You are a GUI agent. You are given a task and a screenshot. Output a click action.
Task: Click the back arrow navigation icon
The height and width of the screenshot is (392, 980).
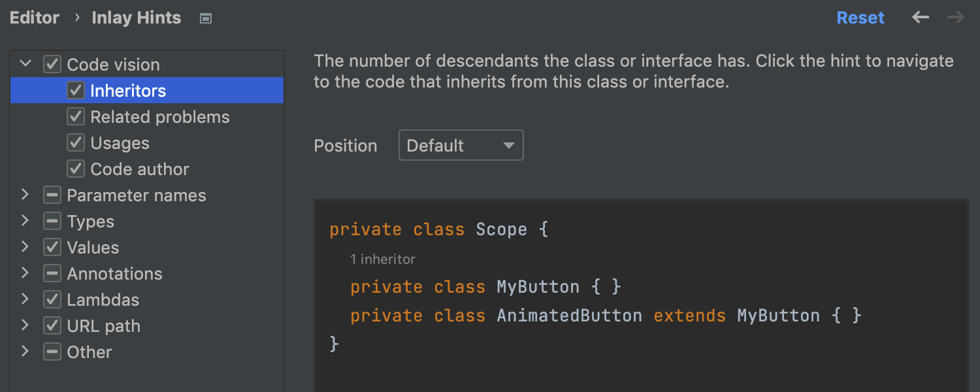tap(921, 18)
